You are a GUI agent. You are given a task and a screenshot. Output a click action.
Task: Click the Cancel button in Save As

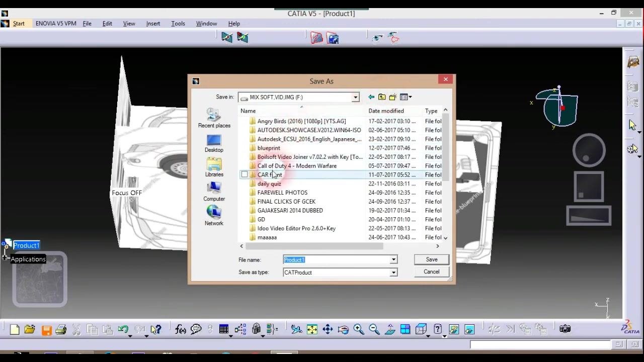(432, 272)
